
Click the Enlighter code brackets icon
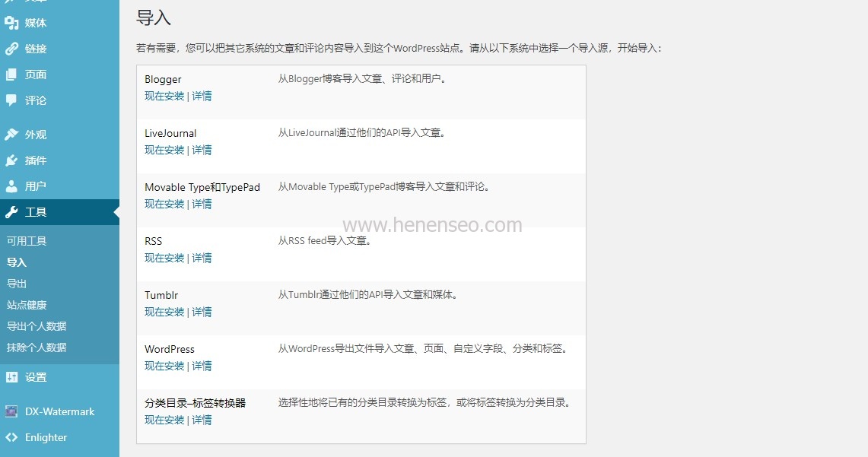(x=11, y=438)
